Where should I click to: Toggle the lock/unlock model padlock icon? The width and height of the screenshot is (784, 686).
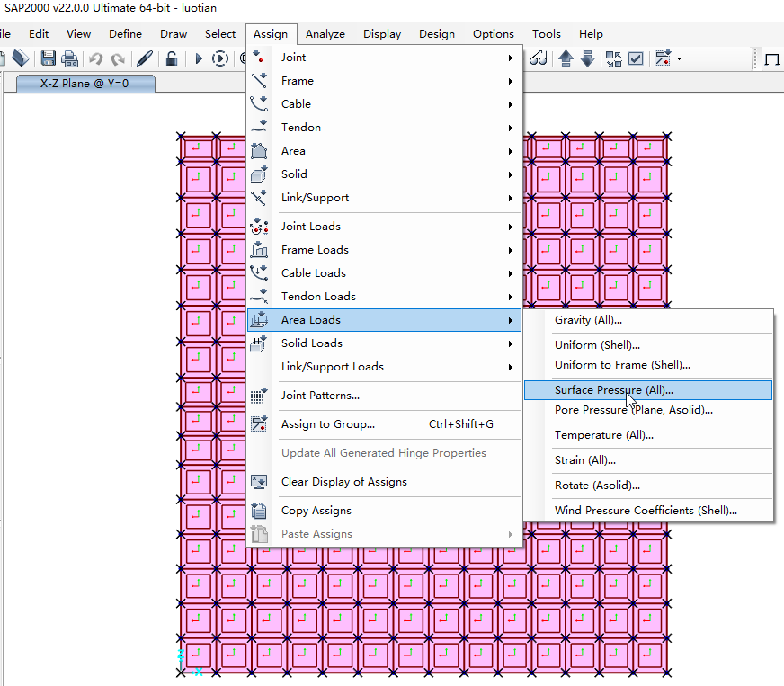[x=171, y=58]
